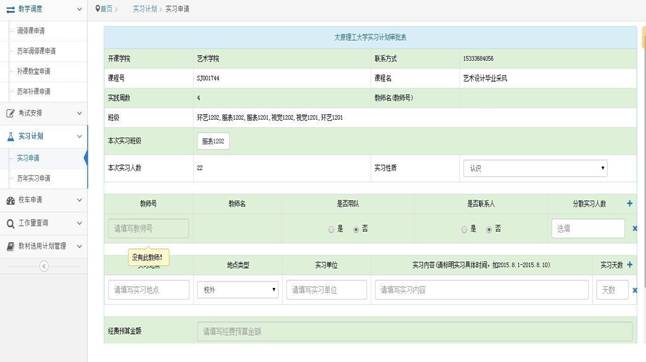Expand the 工作量查询 menu chevron
The width and height of the screenshot is (646, 362).
point(79,223)
